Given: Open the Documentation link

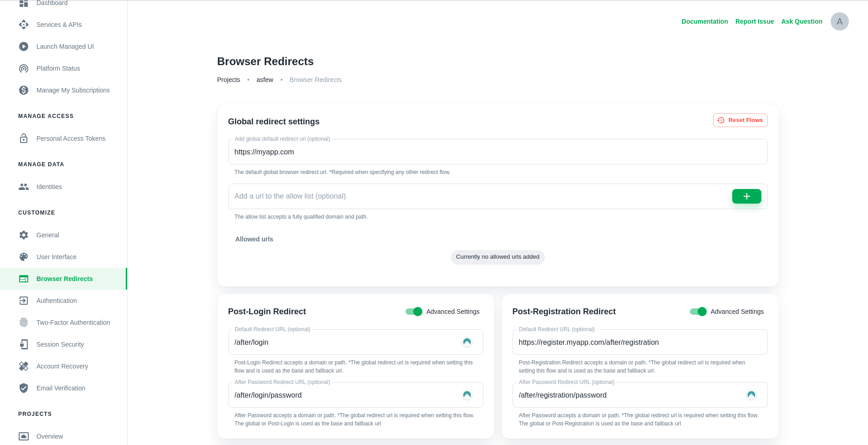Looking at the screenshot, I should (x=704, y=21).
